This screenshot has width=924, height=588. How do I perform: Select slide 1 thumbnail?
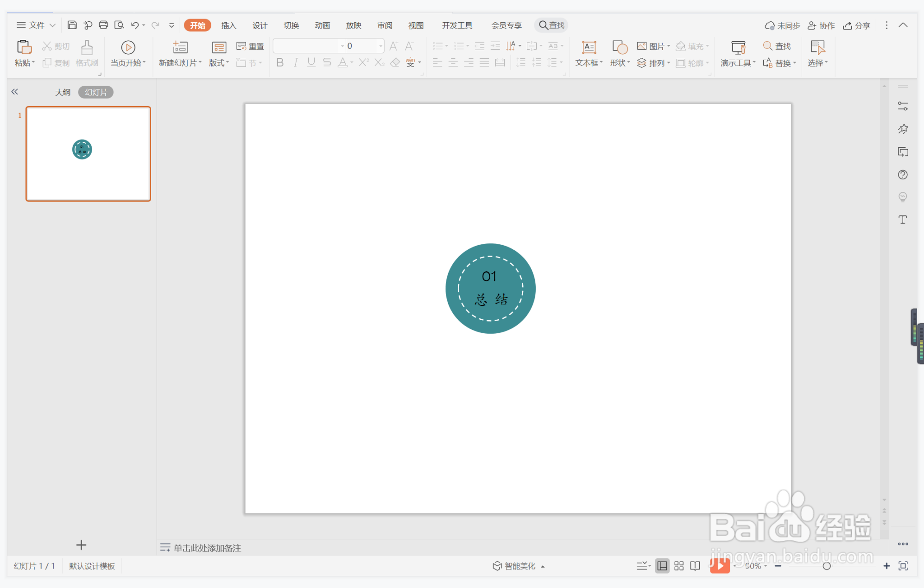point(88,154)
